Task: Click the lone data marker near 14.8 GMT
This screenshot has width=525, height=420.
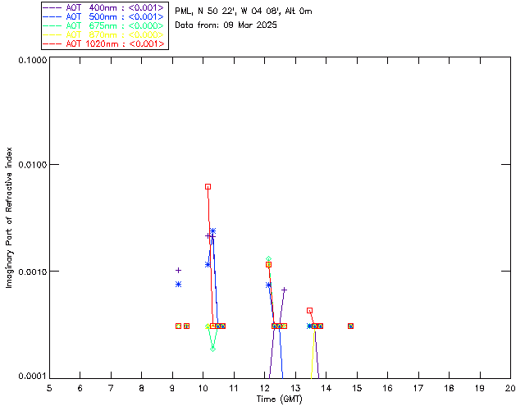Action: click(x=350, y=326)
